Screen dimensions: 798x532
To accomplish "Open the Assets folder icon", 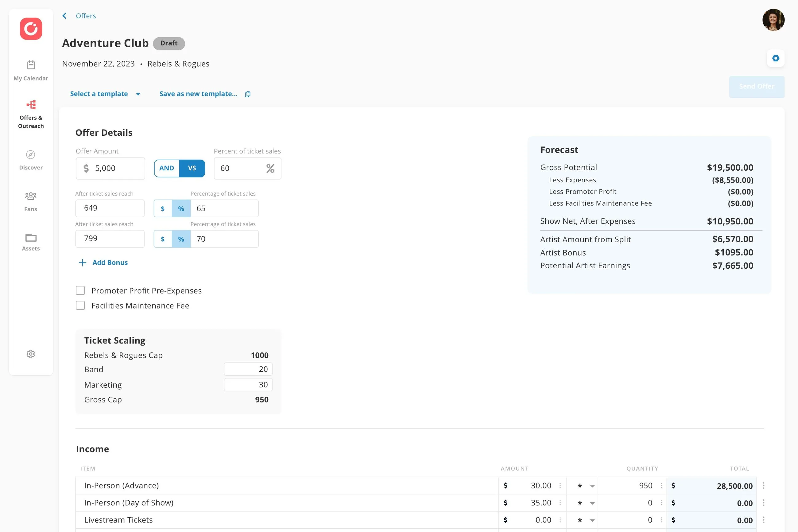I will click(x=31, y=238).
